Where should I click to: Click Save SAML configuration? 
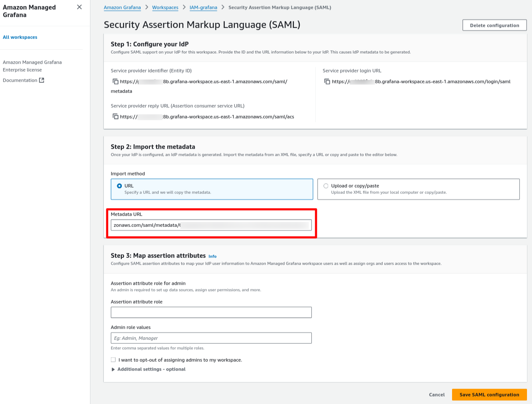(489, 394)
